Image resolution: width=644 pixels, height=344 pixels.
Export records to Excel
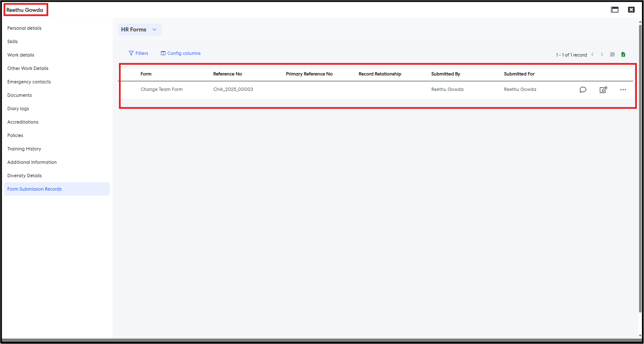click(623, 54)
